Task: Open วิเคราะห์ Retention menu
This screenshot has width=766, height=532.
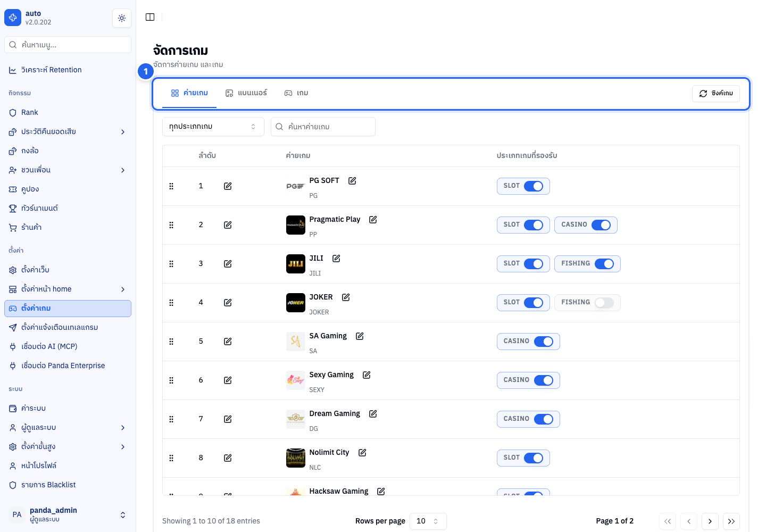Action: [68, 70]
